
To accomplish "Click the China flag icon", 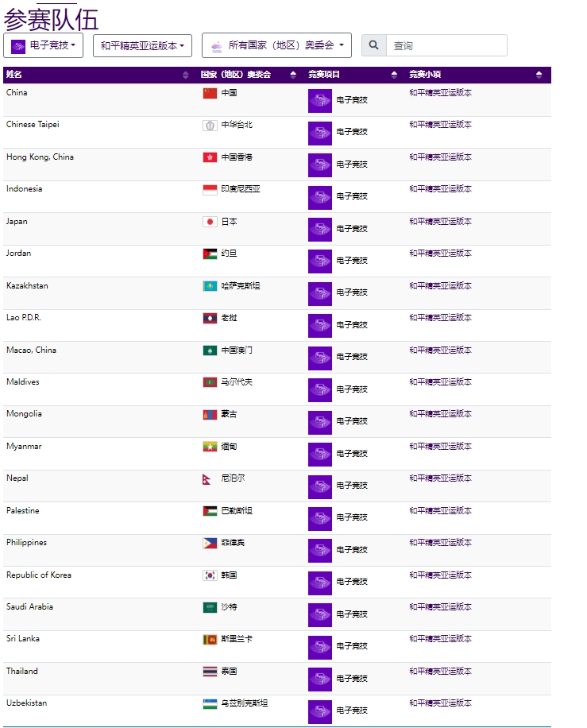I will [x=210, y=93].
